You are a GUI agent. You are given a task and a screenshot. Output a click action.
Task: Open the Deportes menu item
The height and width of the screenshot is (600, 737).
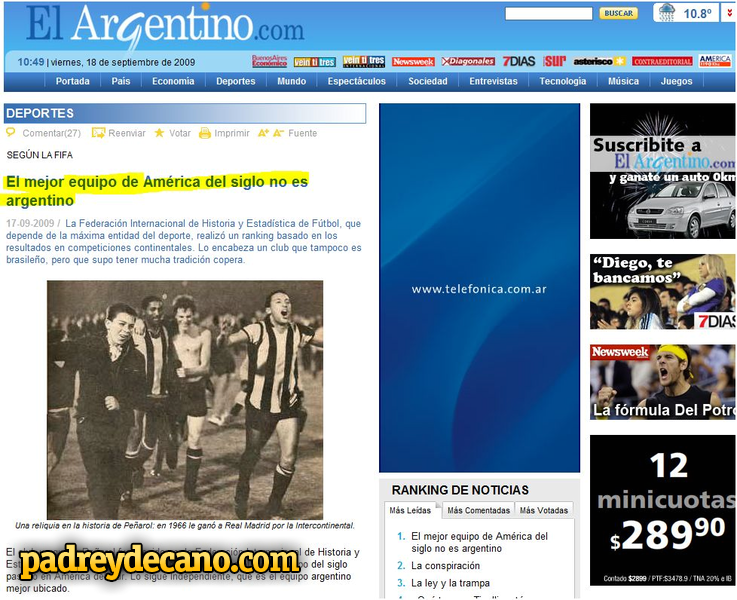click(x=235, y=81)
